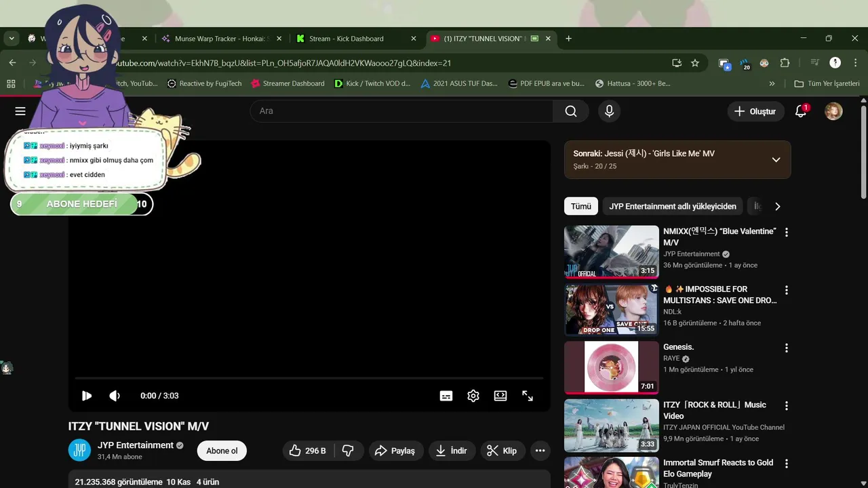The image size is (868, 488).
Task: Click the Chrome profile avatar
Action: coord(835,63)
